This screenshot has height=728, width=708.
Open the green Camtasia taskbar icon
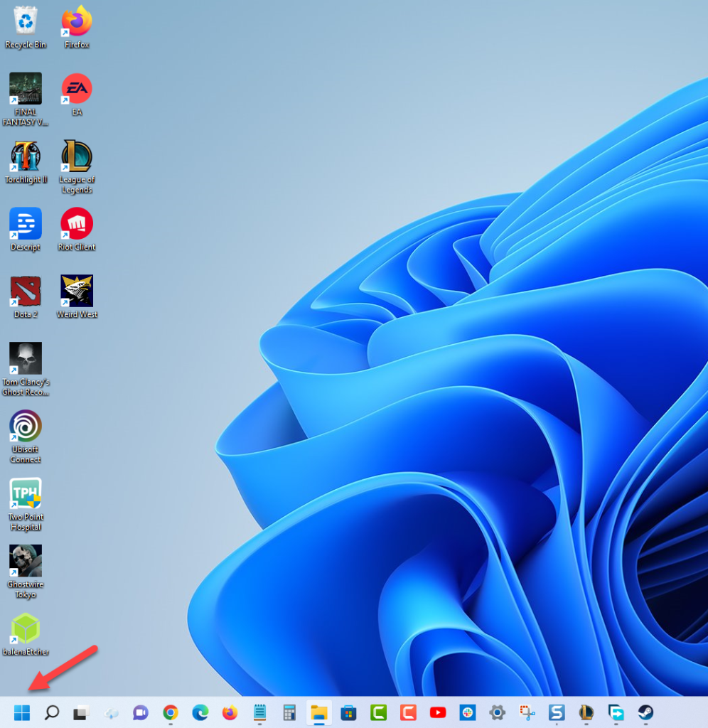(378, 712)
